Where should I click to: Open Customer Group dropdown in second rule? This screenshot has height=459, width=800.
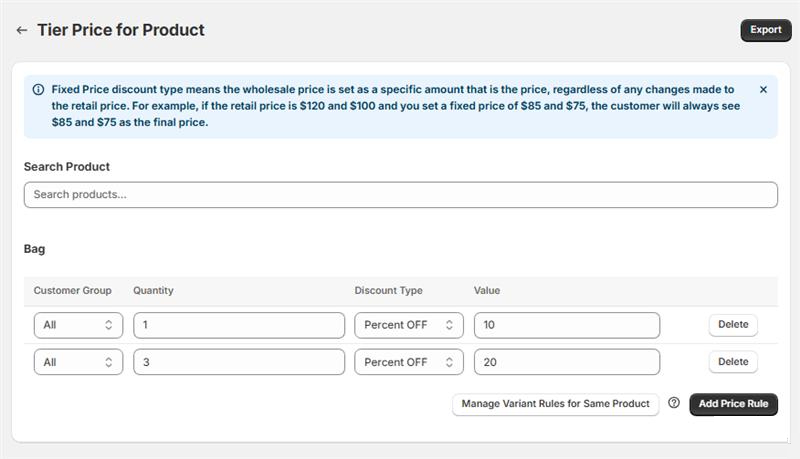click(78, 362)
